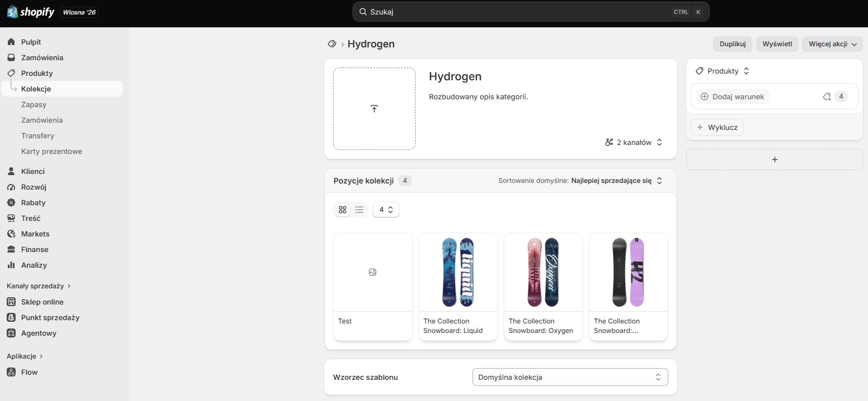Viewport: 868px width, 401px height.
Task: Open the purple truncated Snowboard product thumbnail
Action: coord(628,272)
